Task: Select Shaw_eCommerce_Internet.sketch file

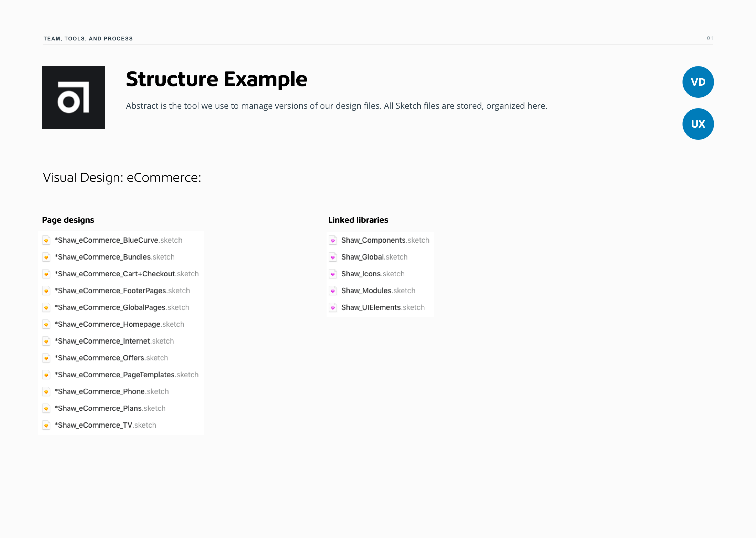Action: click(114, 341)
